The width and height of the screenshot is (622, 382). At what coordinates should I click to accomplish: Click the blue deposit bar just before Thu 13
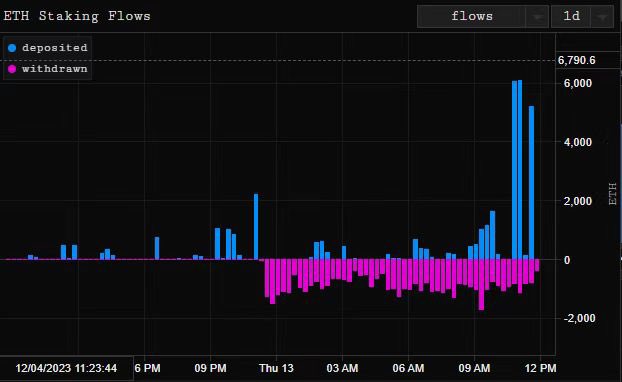click(x=256, y=227)
